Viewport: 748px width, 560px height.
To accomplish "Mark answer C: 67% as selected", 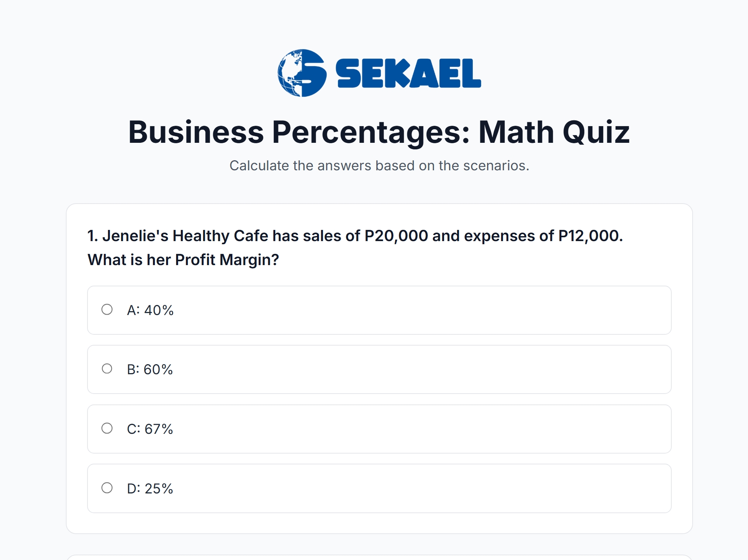I will pyautogui.click(x=107, y=429).
